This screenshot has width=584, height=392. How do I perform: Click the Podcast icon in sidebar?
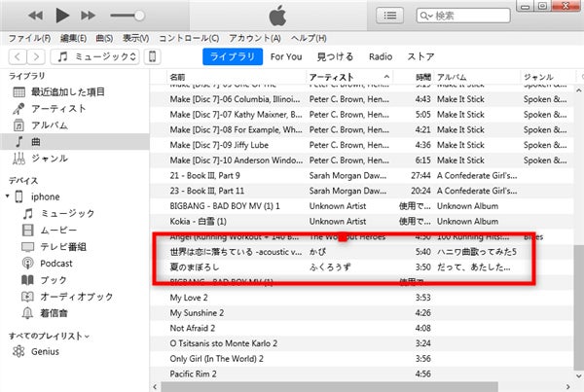tap(27, 264)
